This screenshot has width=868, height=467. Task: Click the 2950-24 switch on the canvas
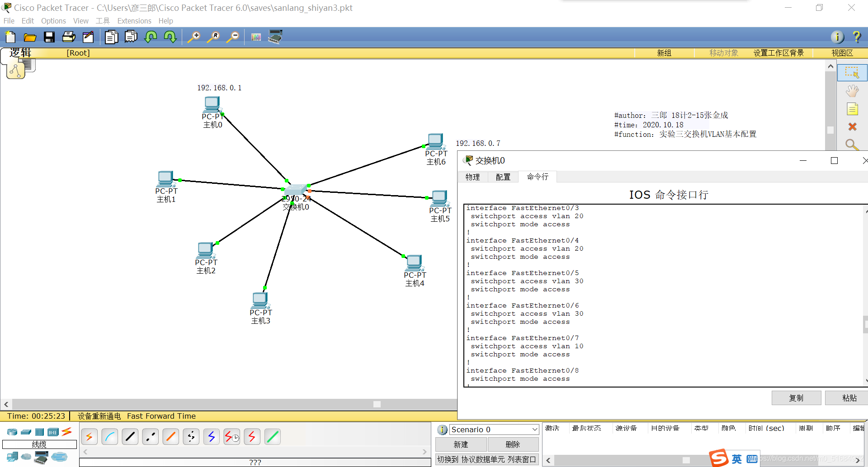coord(296,190)
